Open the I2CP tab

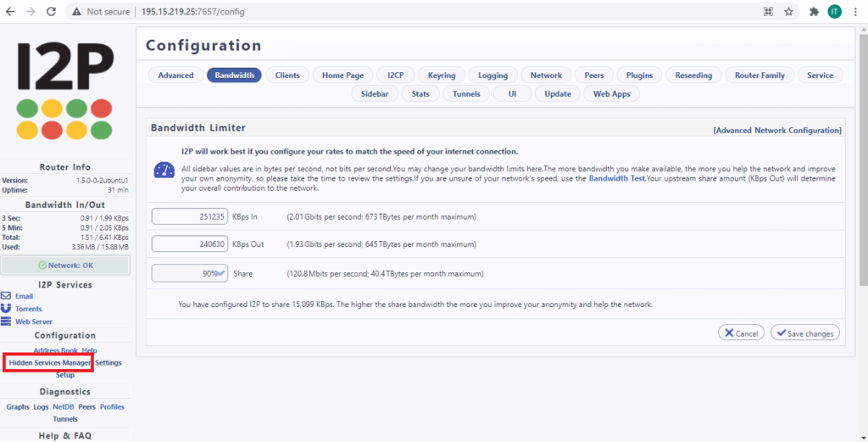click(x=395, y=76)
